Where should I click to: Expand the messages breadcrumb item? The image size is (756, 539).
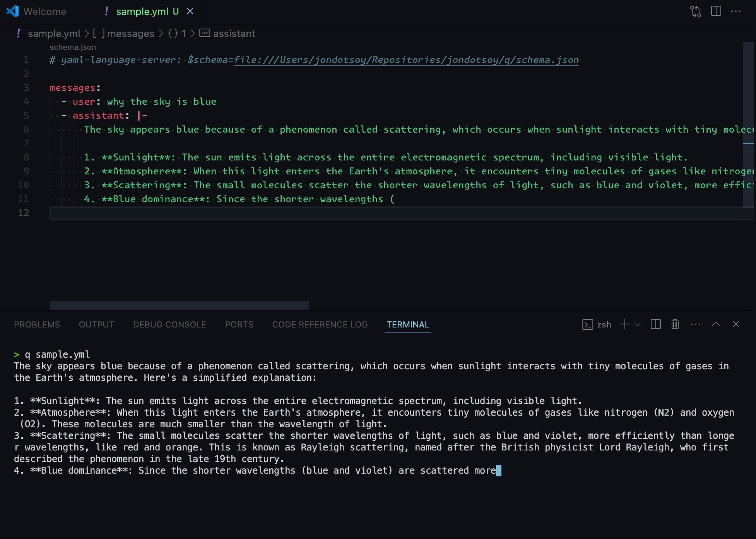(x=130, y=34)
